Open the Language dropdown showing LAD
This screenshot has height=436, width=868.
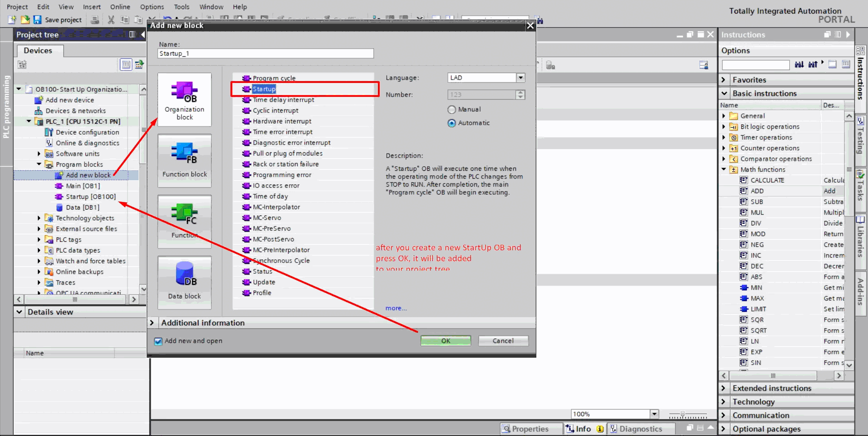pyautogui.click(x=521, y=78)
